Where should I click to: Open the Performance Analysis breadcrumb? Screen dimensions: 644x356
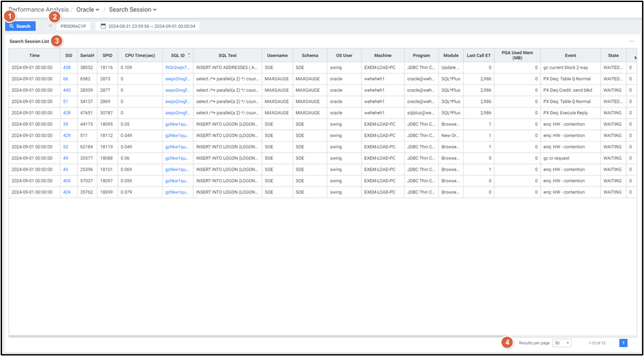pyautogui.click(x=39, y=10)
